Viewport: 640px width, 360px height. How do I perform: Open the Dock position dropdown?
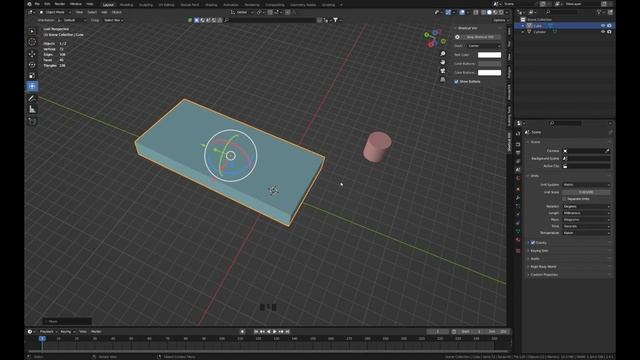484,46
